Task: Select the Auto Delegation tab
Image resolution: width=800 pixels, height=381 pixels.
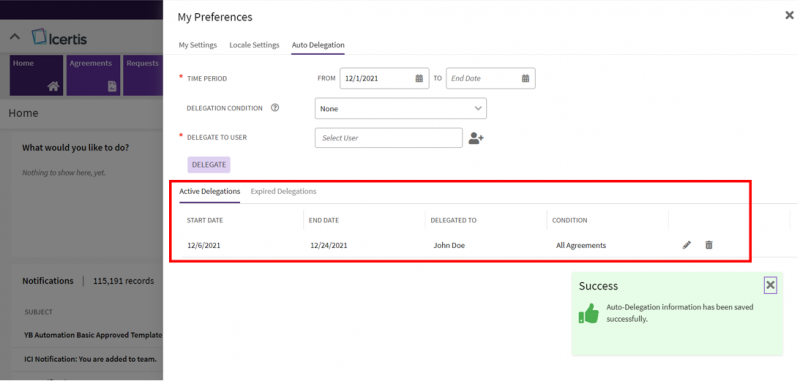Action: tap(318, 45)
